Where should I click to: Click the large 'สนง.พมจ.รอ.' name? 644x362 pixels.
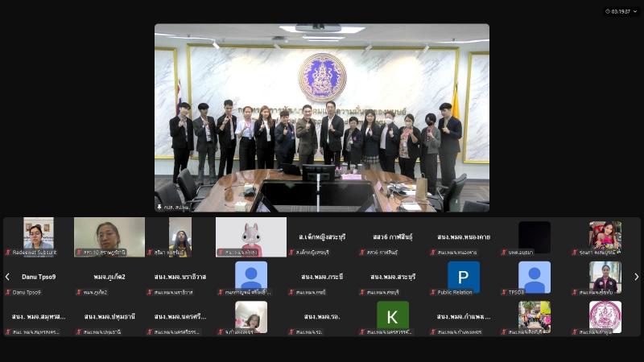click(x=322, y=316)
